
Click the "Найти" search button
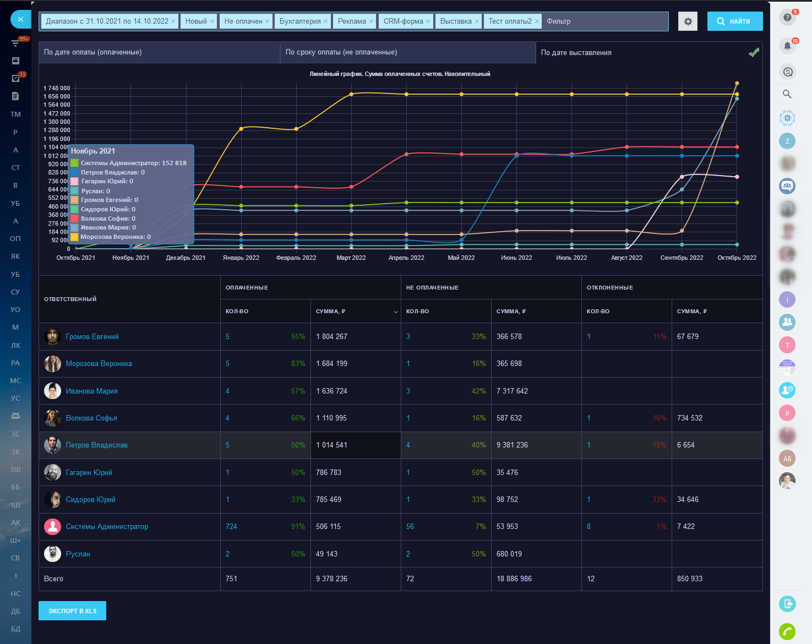pyautogui.click(x=734, y=21)
